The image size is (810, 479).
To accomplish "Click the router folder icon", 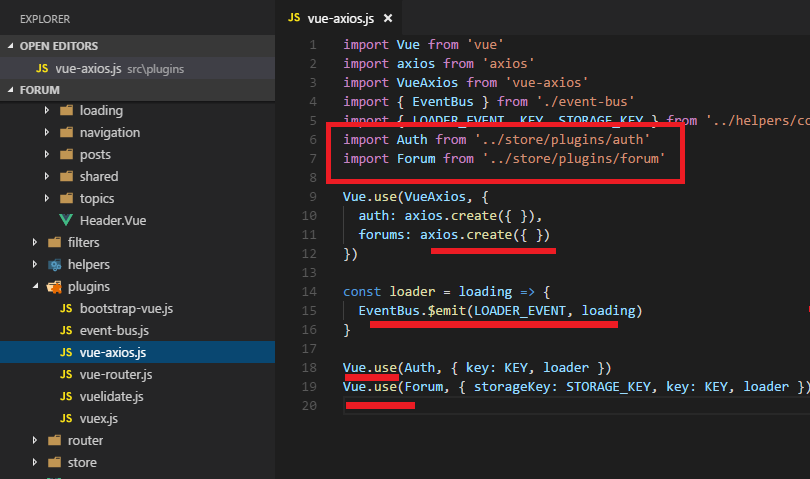I will pos(54,440).
